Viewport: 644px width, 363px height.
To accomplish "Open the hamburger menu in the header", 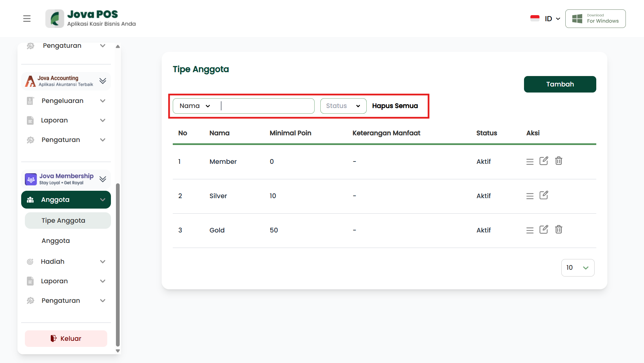I will 27,19.
